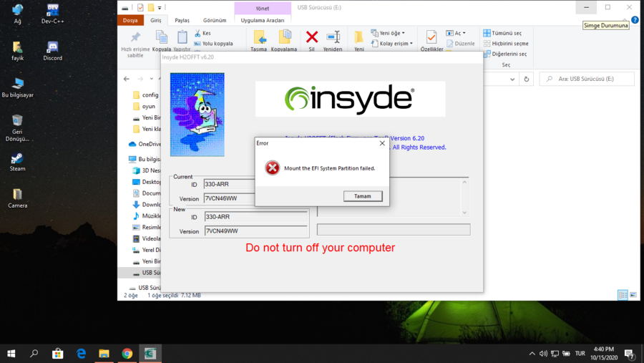Switch Explorer to large icons view
This screenshot has height=363, width=644.
[x=633, y=295]
